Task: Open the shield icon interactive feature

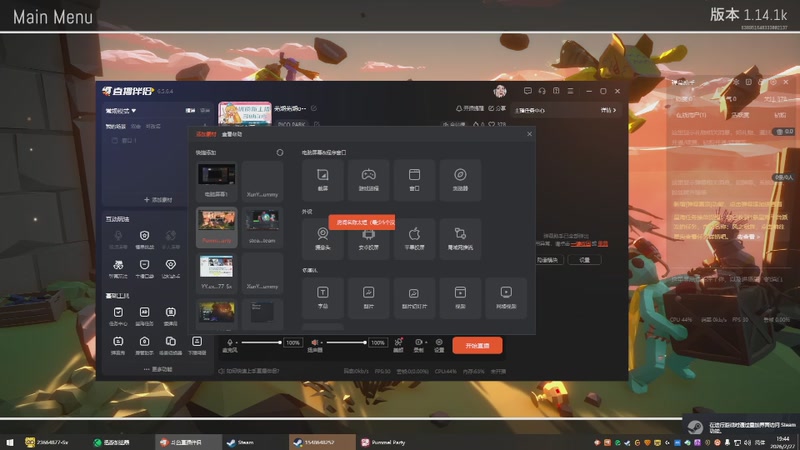Action: coord(144,239)
